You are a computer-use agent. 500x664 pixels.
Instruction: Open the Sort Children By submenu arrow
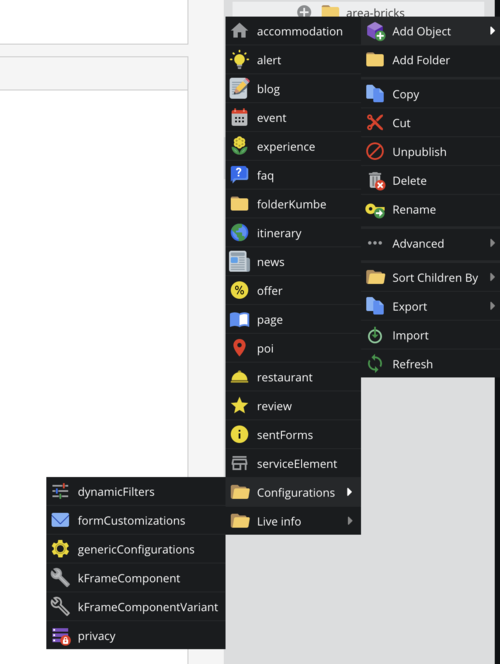click(x=492, y=277)
